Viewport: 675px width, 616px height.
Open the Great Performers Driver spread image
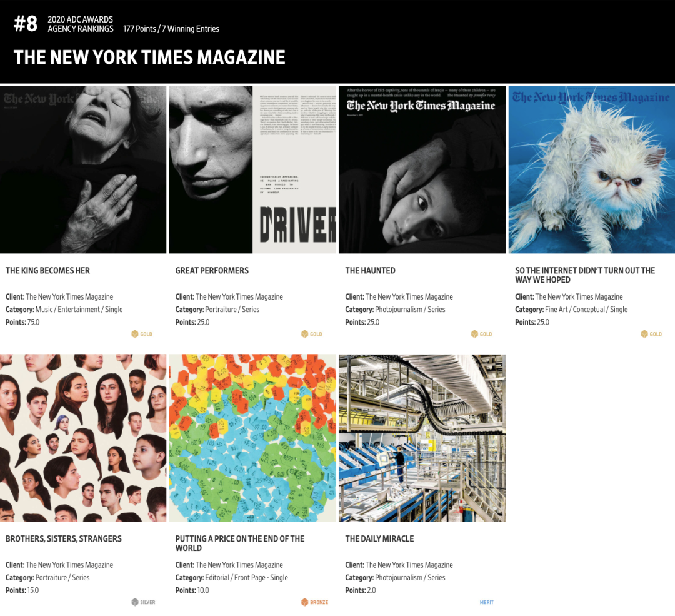[252, 169]
